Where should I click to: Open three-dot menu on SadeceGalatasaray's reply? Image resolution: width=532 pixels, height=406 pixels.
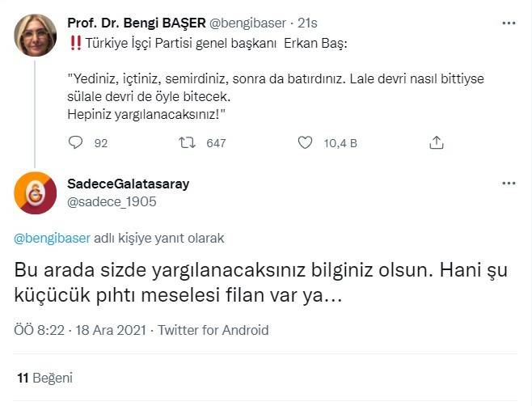click(509, 184)
